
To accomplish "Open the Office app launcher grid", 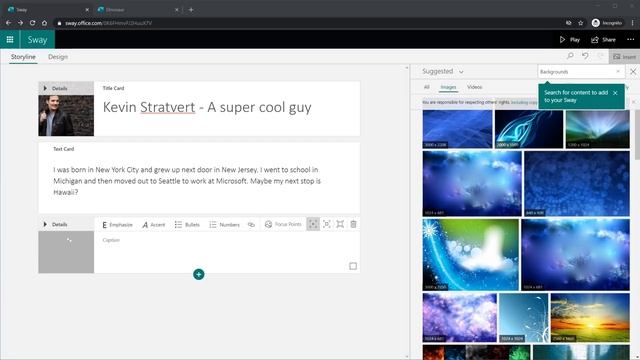I will pyautogui.click(x=10, y=40).
